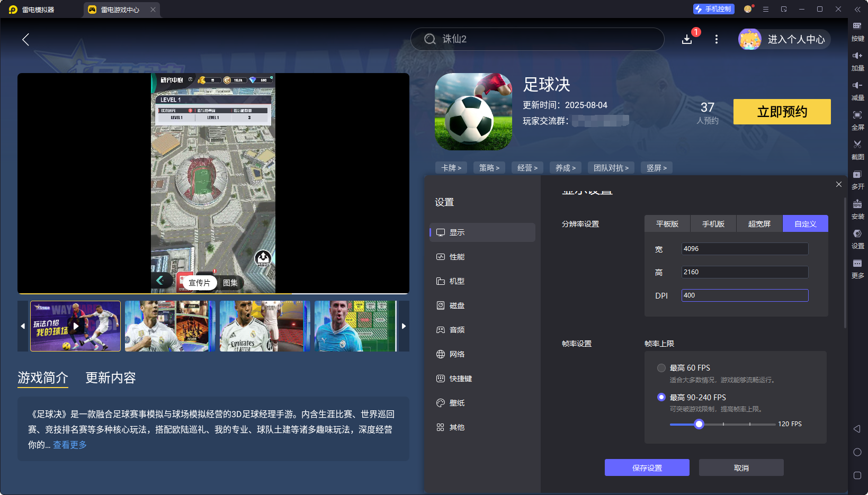Screen dimensions: 868x495
Task: Open the more (更多) tools icon
Action: [857, 263]
